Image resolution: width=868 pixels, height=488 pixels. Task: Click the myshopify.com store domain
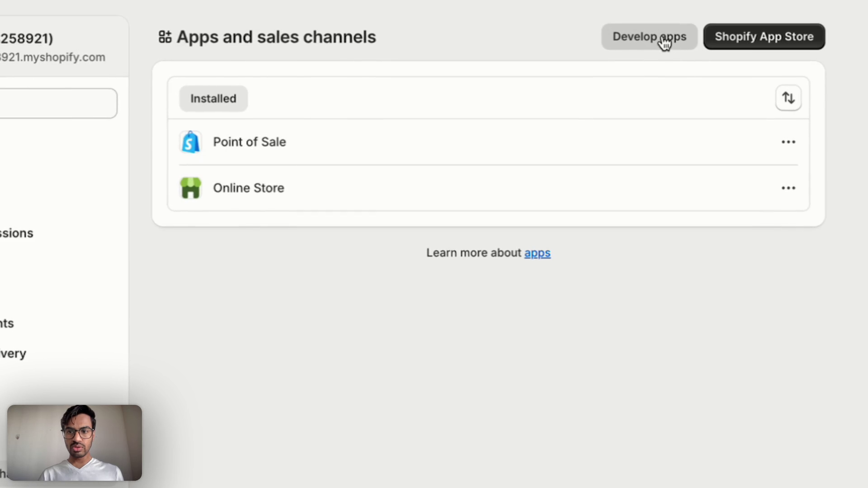(52, 57)
